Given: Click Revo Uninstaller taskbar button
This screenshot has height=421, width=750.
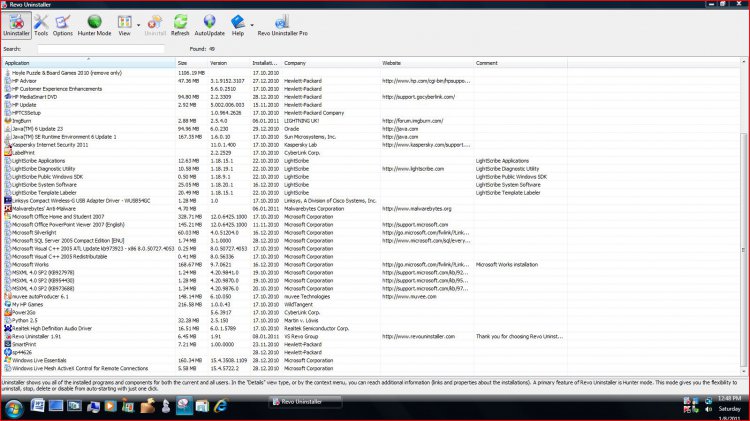Looking at the screenshot, I should pyautogui.click(x=305, y=402).
